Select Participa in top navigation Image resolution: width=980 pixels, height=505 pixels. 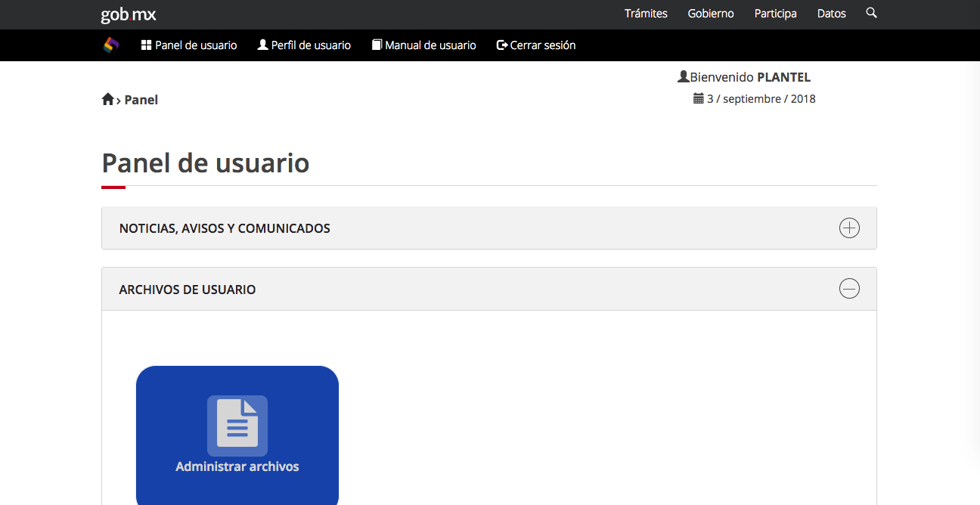point(775,14)
